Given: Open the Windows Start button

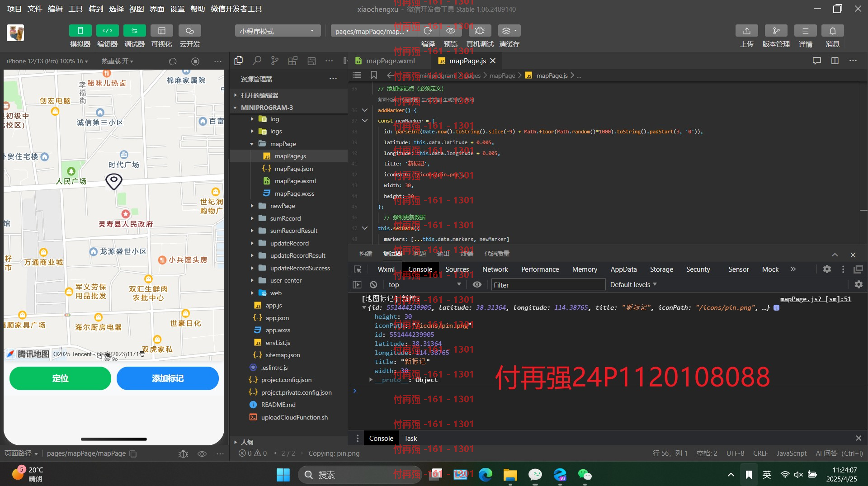Looking at the screenshot, I should 283,475.
